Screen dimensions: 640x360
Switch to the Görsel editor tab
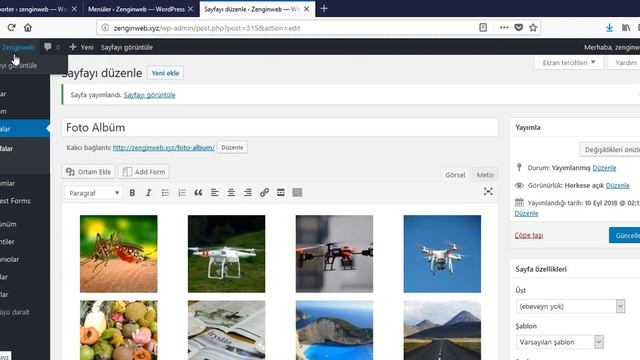pos(455,175)
